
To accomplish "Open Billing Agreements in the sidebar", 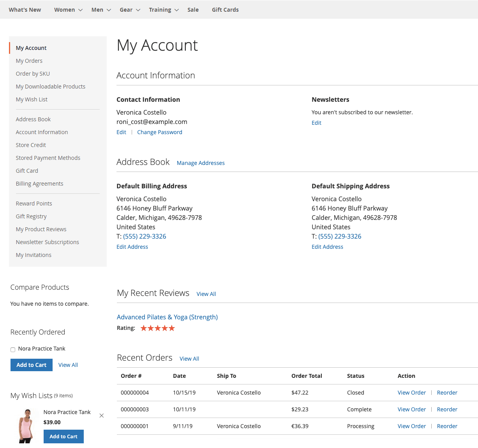I will coord(39,184).
